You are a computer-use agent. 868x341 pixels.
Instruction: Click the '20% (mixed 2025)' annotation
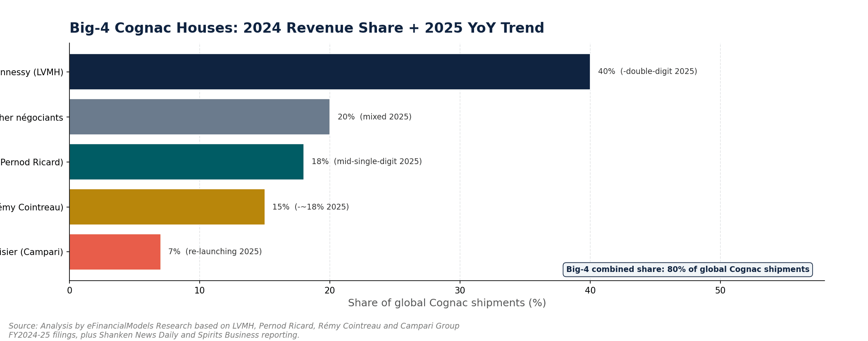(x=374, y=117)
